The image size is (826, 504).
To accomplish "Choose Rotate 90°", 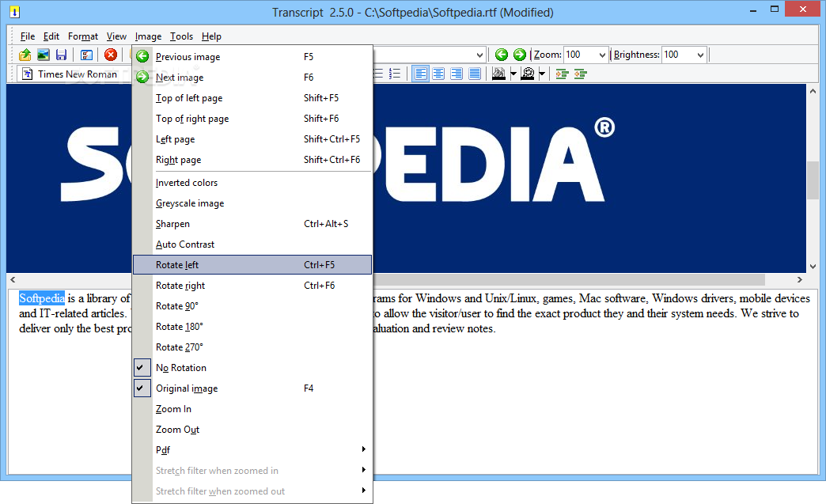I will [x=252, y=306].
